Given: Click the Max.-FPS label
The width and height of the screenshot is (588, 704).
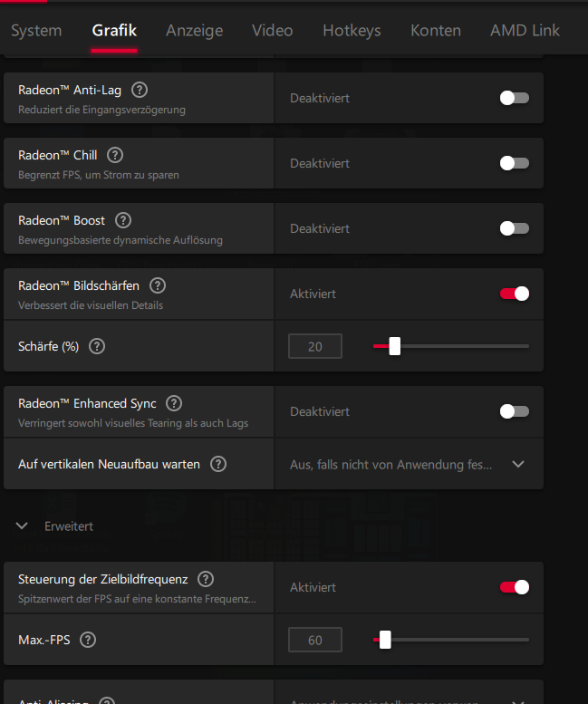Looking at the screenshot, I should (x=44, y=640).
